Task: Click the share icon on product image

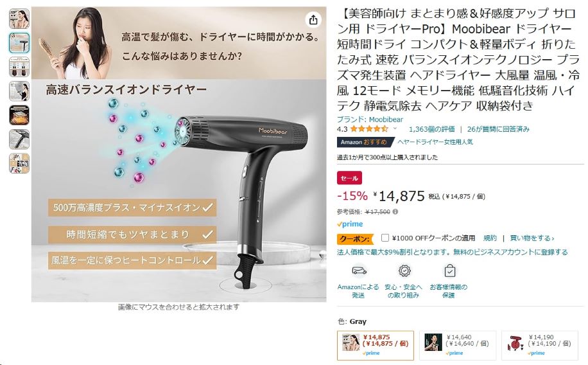Action: (313, 20)
